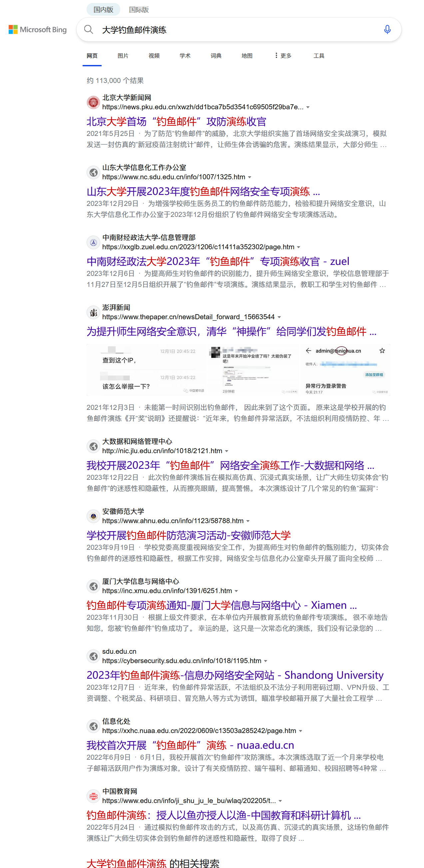Click the 安徽师范大学 site favicon
The height and width of the screenshot is (868, 424).
click(93, 516)
